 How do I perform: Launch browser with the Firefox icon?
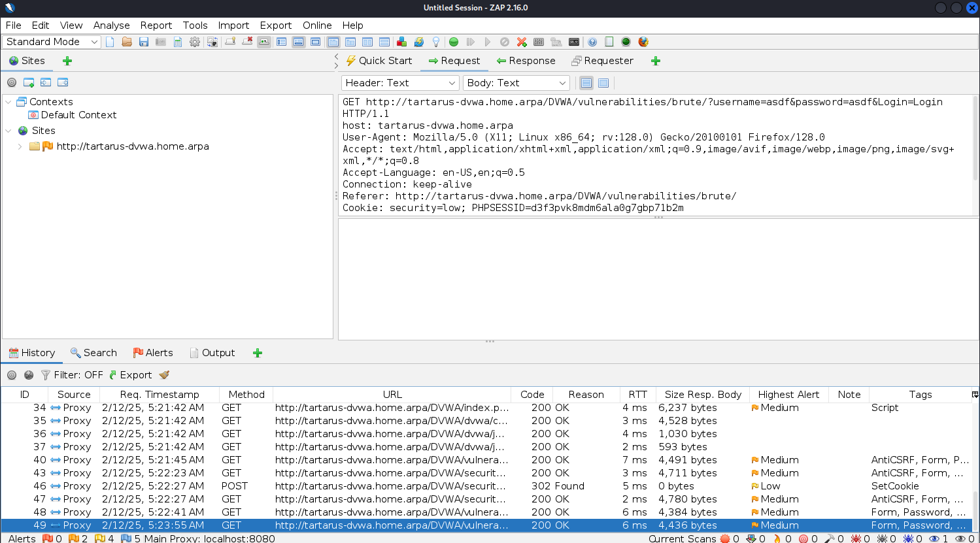[643, 42]
